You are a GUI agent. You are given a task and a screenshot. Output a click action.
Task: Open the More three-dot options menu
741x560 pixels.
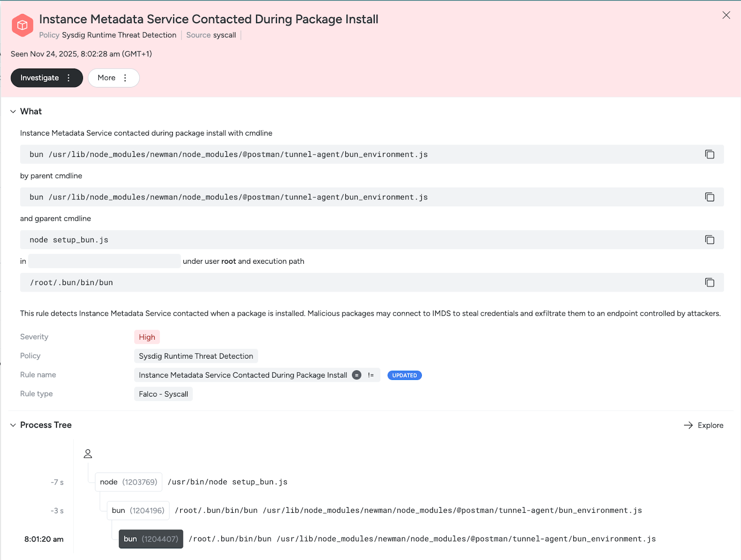pyautogui.click(x=125, y=78)
